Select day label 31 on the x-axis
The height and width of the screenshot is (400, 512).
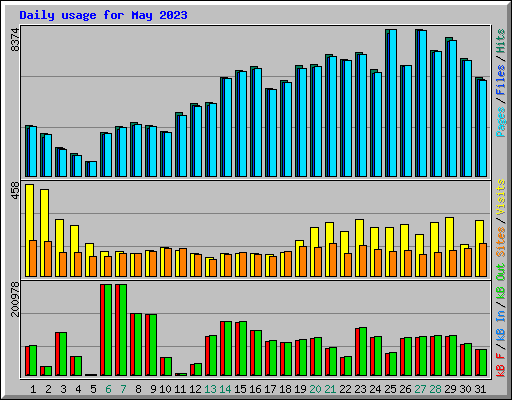pos(480,389)
